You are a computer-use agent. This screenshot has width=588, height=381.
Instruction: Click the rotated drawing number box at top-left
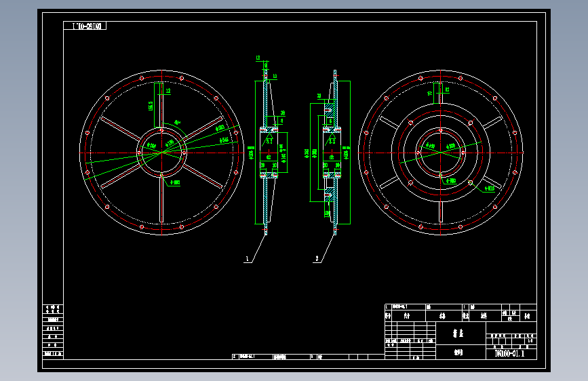click(x=85, y=26)
